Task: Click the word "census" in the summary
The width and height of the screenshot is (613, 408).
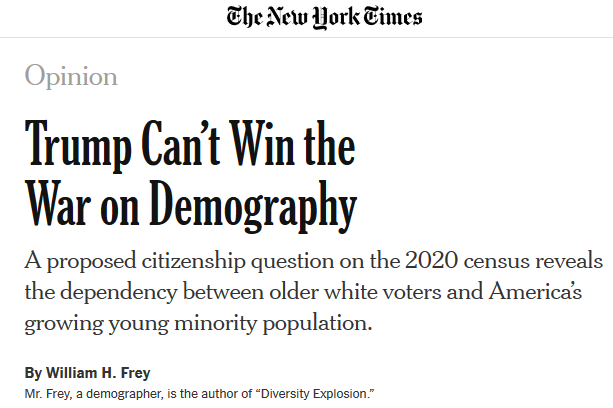Action: (x=496, y=261)
